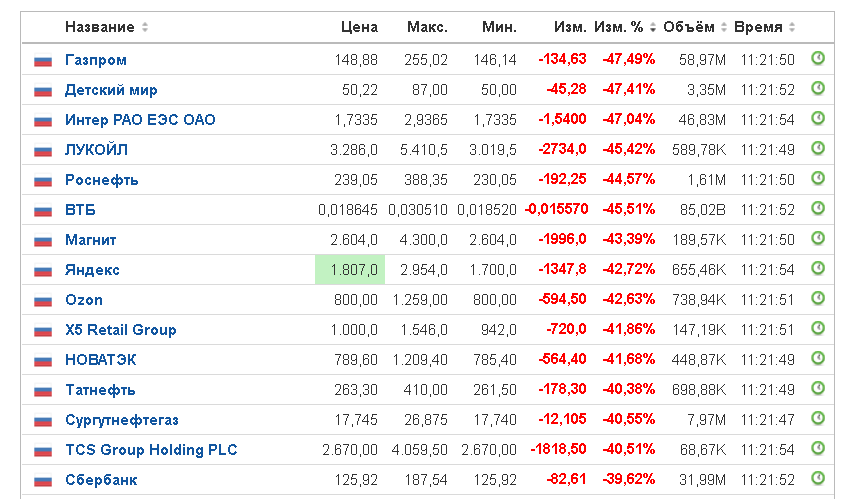Click the clock icon in the ЛУКОЙЛ row
Viewport: 845px width, 499px height.
[817, 149]
